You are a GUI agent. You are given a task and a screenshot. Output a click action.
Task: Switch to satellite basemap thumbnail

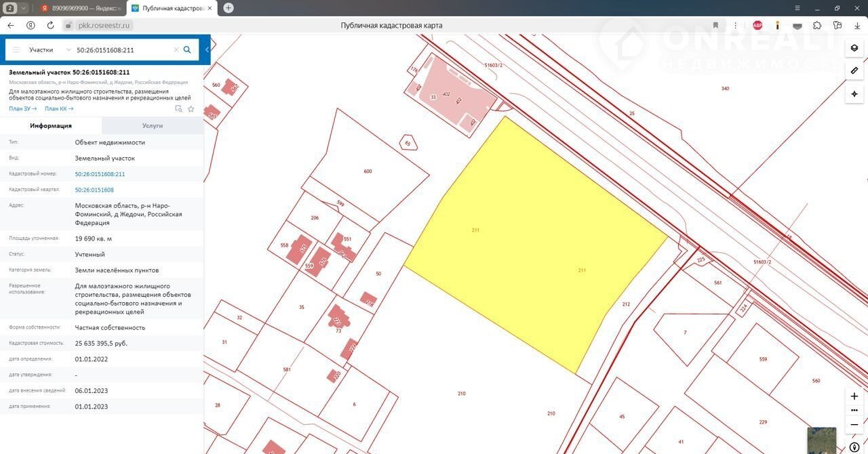coord(821,440)
